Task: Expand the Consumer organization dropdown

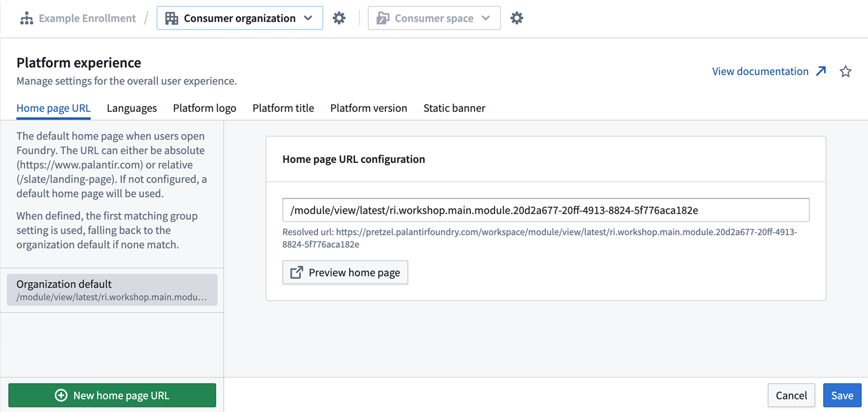Action: pos(308,18)
